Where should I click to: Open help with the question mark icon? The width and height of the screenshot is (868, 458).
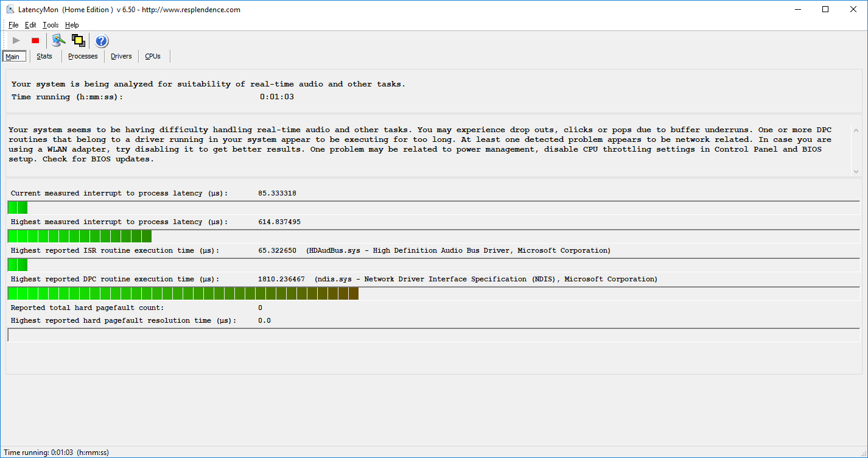[102, 41]
